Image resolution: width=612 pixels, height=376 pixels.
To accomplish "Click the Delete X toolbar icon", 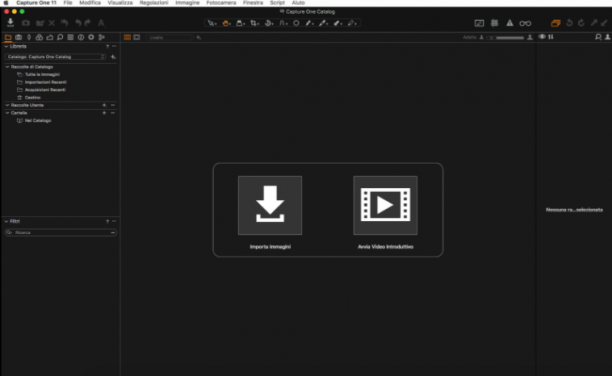I will tap(52, 23).
